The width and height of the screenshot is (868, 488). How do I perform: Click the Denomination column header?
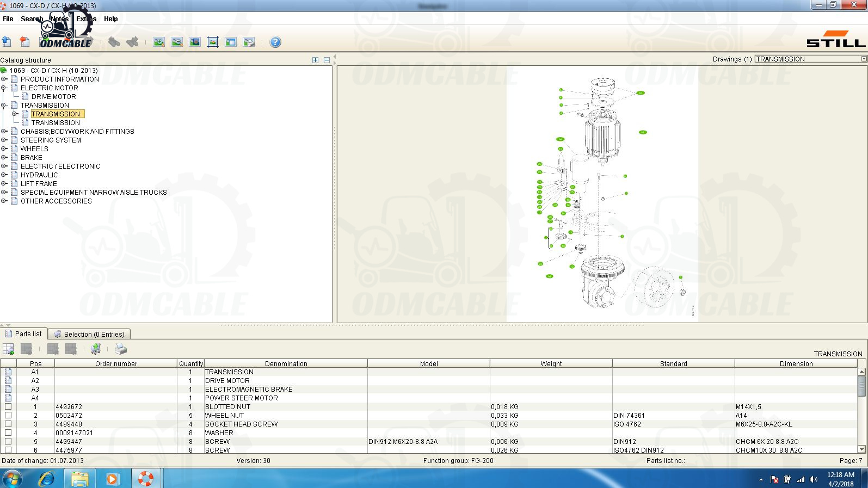286,363
